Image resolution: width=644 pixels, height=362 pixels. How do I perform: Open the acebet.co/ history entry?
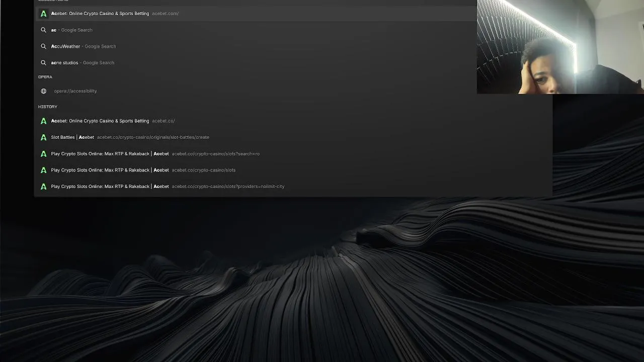click(293, 121)
